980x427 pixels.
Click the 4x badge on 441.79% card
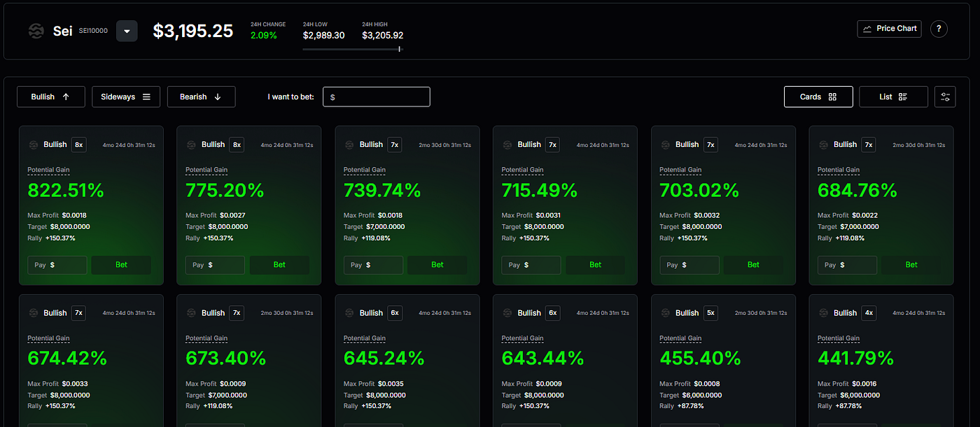869,313
